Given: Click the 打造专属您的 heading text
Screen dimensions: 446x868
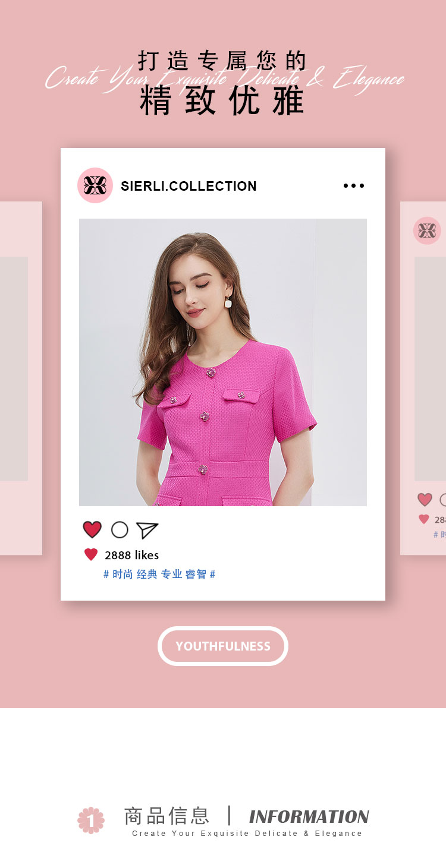Looking at the screenshot, I should (x=222, y=61).
